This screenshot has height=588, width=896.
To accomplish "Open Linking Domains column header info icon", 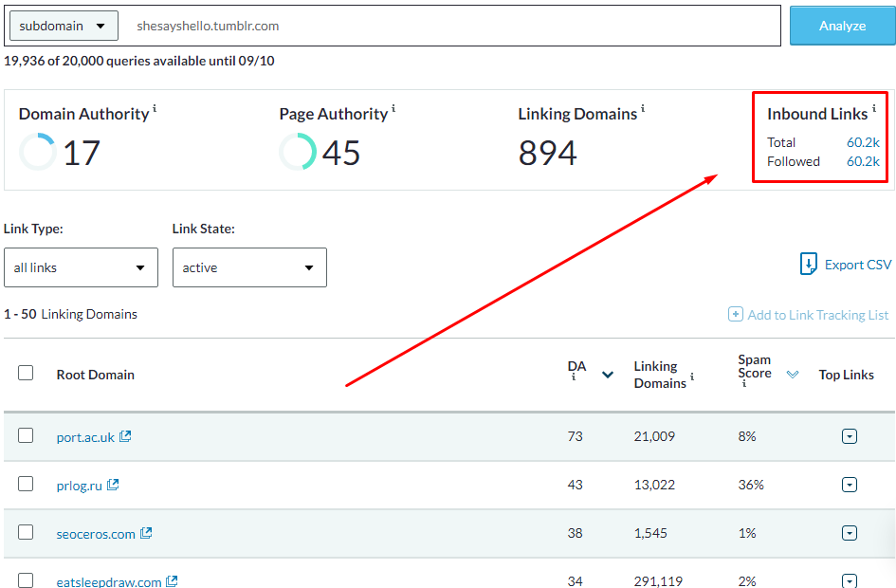I will (692, 377).
